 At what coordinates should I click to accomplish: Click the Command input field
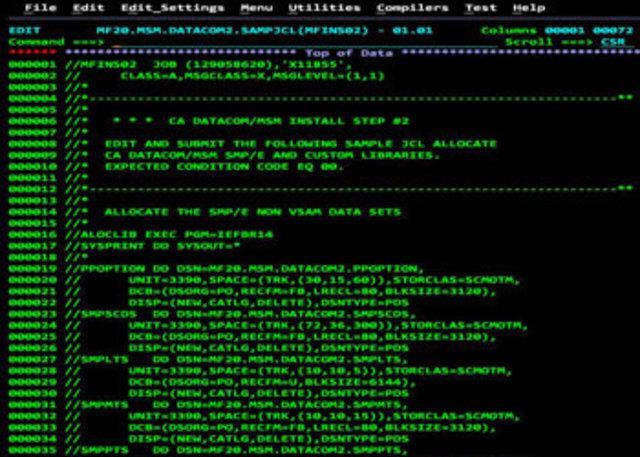click(x=304, y=42)
